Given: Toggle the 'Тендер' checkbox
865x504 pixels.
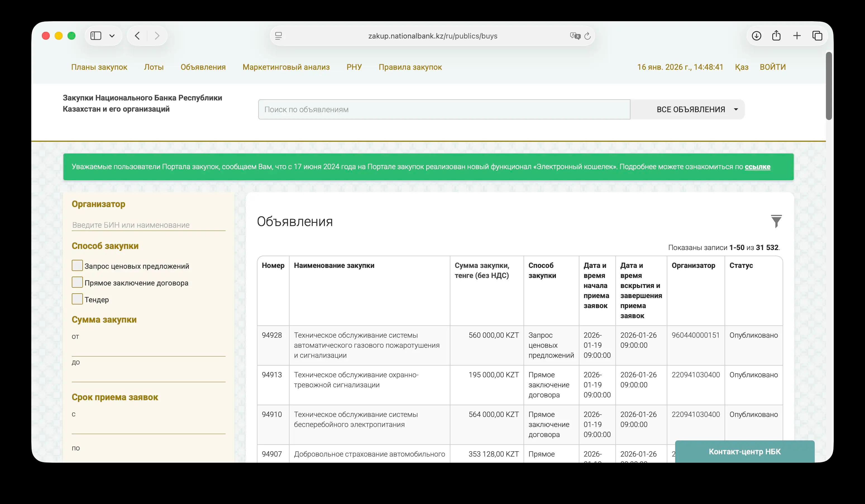Looking at the screenshot, I should tap(77, 299).
